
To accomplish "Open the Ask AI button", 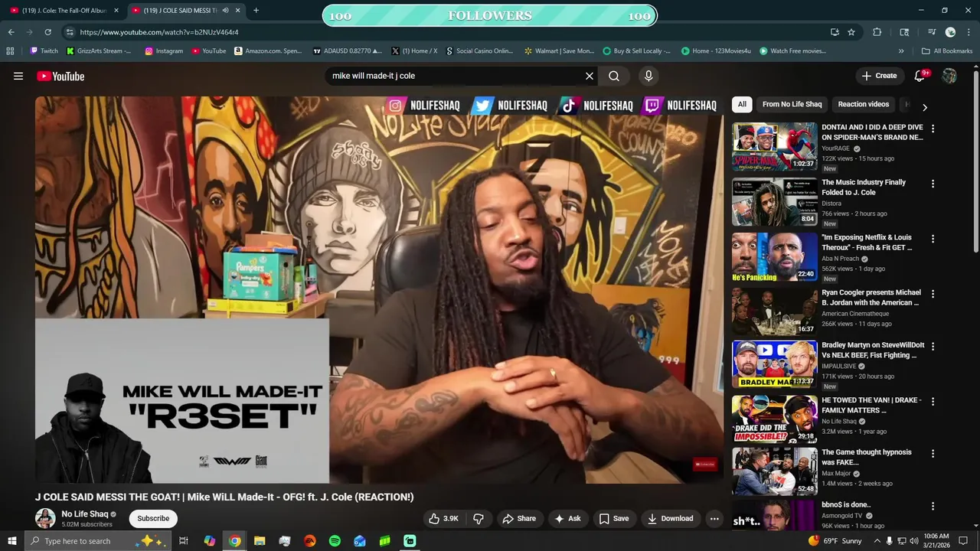I will pyautogui.click(x=567, y=518).
